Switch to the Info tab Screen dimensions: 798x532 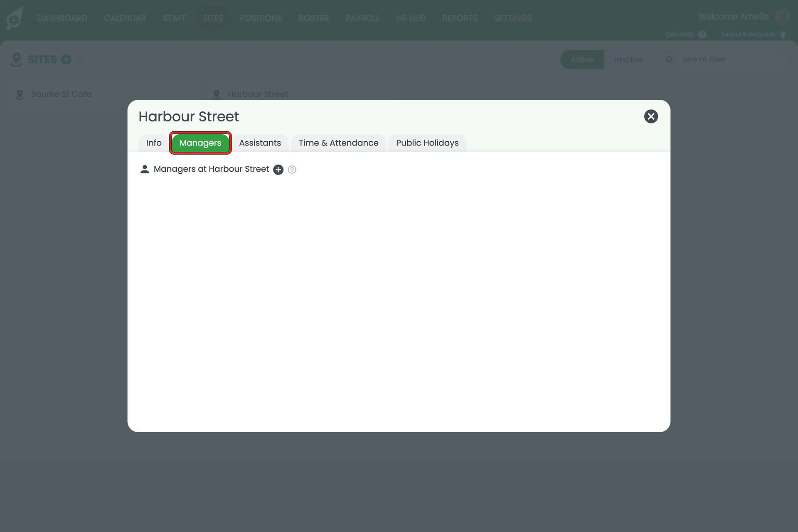(154, 143)
